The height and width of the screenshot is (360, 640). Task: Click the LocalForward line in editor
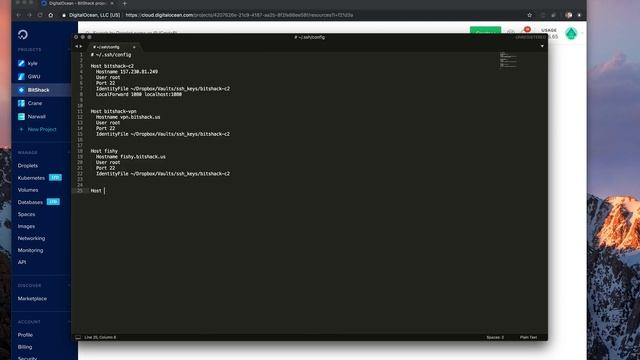pos(139,94)
